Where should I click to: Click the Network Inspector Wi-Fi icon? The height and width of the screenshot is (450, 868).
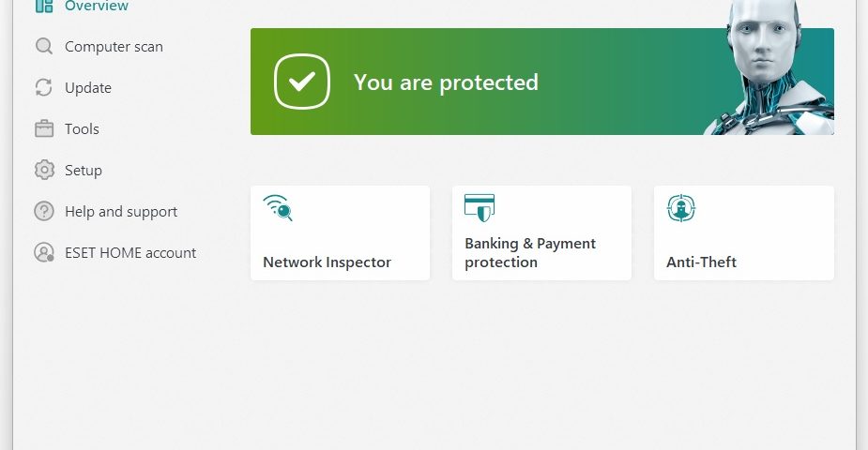pyautogui.click(x=278, y=207)
